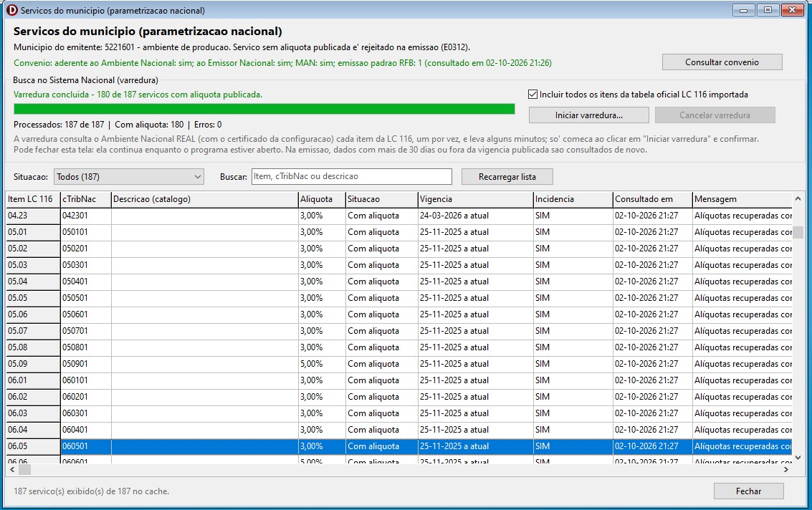Close the dialog with Fechar

tap(748, 491)
